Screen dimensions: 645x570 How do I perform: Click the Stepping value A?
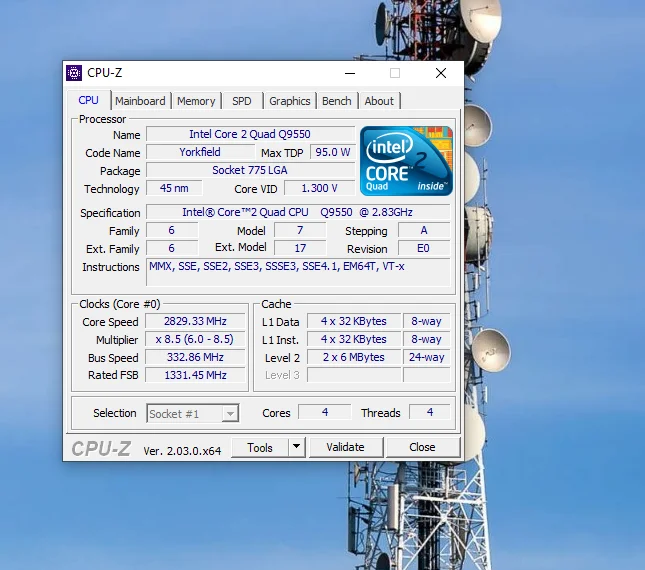click(424, 230)
